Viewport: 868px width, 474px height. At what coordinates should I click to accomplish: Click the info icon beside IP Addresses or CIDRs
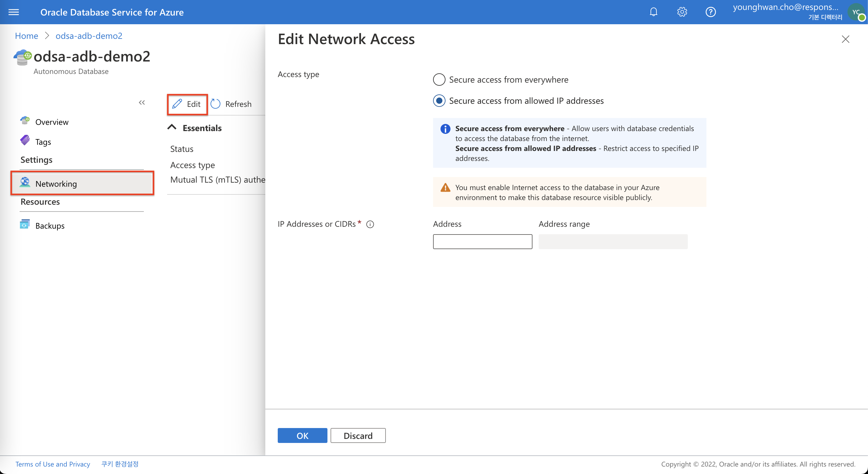coord(370,224)
